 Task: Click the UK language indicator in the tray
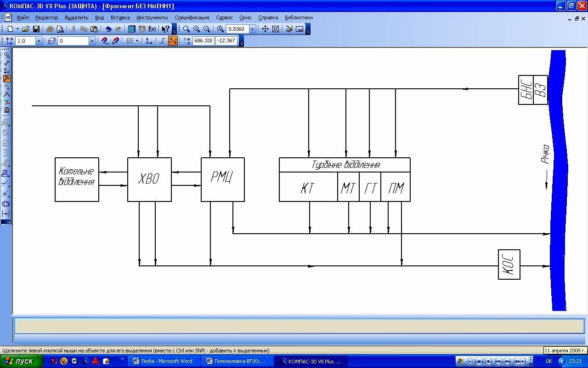549,361
